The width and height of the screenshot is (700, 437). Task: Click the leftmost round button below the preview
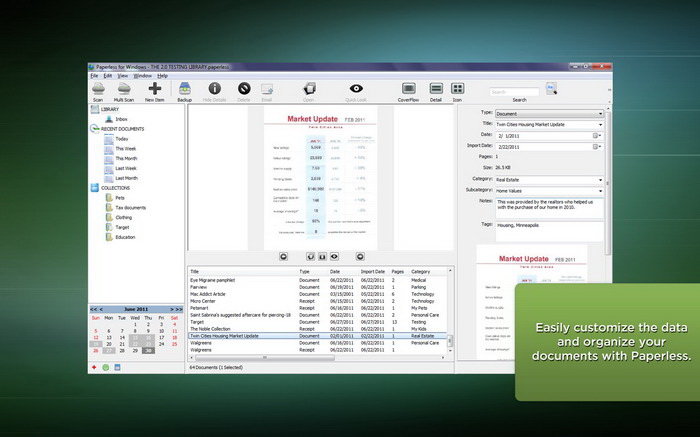click(x=283, y=256)
